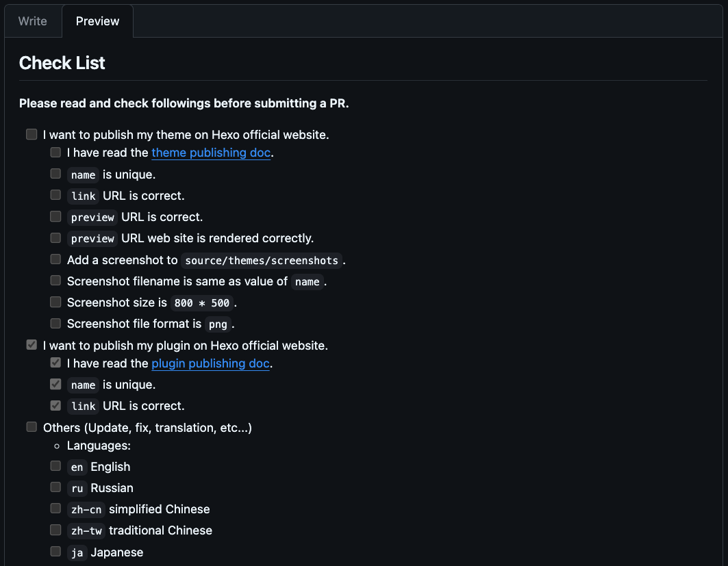
Task: Open the theme publishing doc link
Action: point(211,153)
